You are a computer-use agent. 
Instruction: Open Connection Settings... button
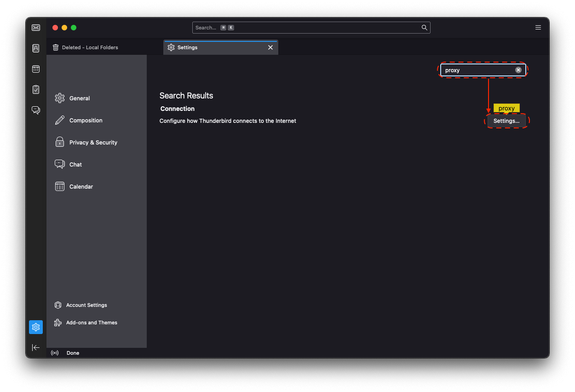pos(506,121)
